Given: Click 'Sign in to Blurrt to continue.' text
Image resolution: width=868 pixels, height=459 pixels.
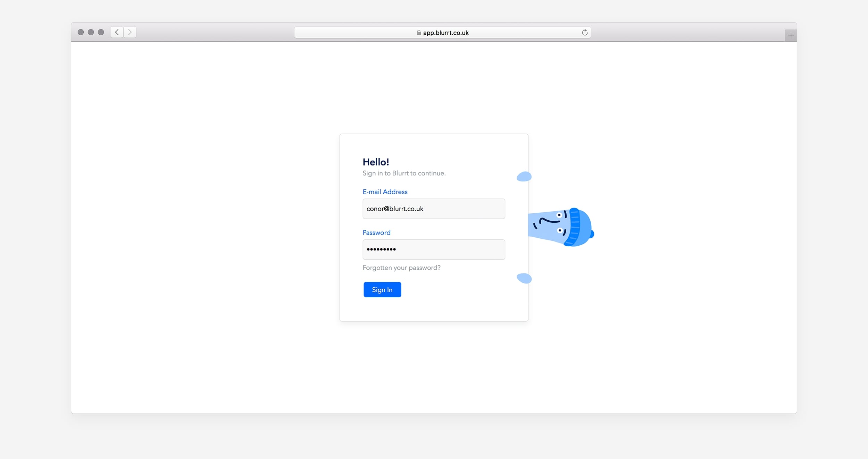Looking at the screenshot, I should click(404, 173).
